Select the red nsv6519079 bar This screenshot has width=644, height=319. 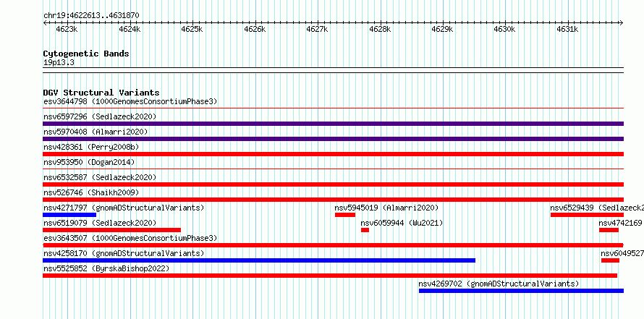click(111, 230)
